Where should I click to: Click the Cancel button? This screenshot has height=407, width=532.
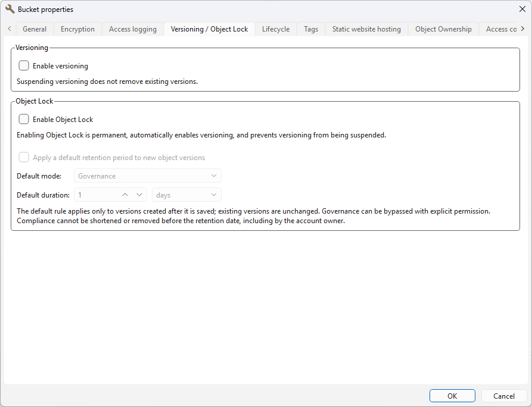[504, 396]
